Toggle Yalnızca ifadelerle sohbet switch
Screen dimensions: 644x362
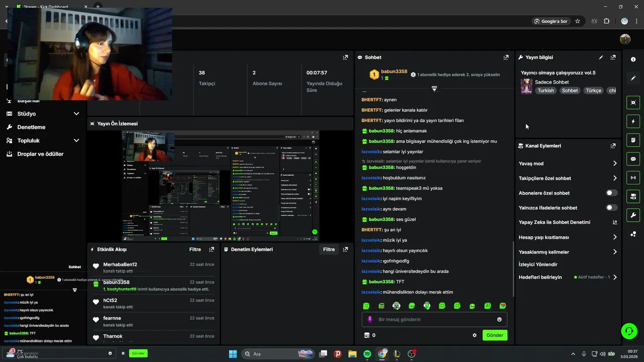(611, 208)
